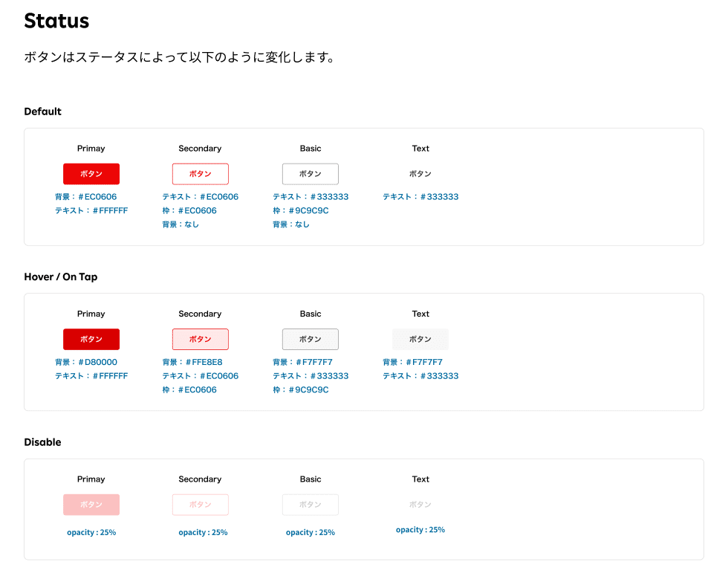This screenshot has width=728, height=576.
Task: Click the Disable Secondary faded ボタン button
Action: pos(201,505)
